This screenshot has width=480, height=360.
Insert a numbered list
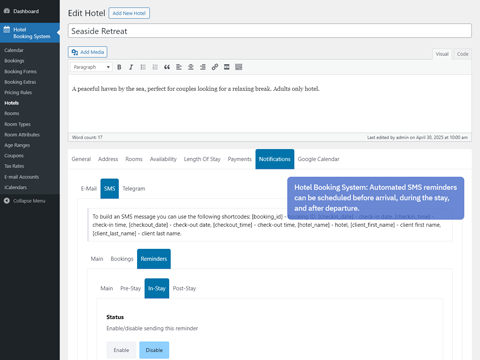(155, 67)
